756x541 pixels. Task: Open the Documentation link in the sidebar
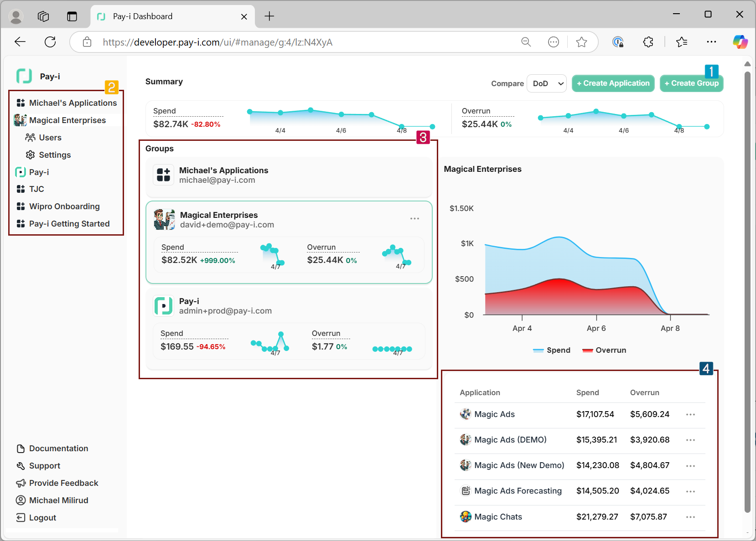(x=58, y=448)
